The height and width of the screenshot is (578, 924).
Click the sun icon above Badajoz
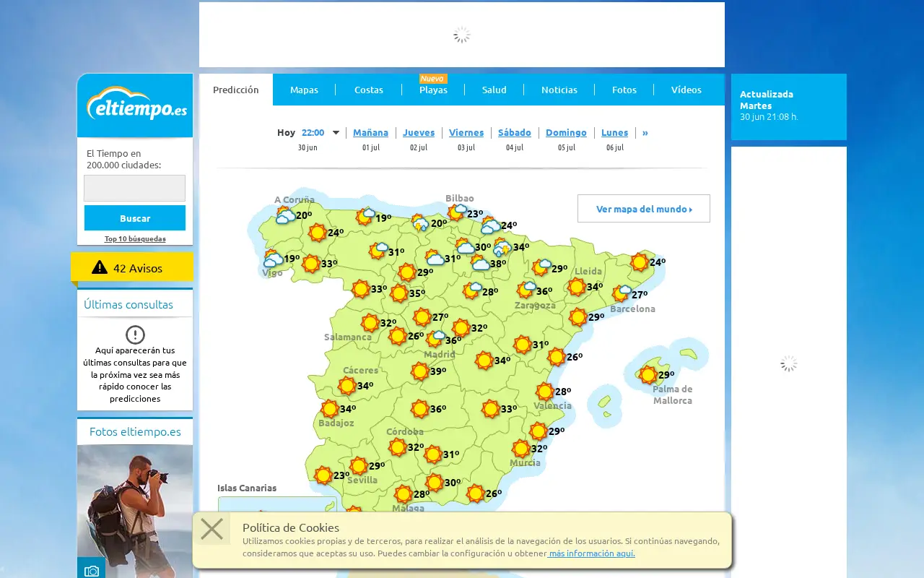point(330,409)
